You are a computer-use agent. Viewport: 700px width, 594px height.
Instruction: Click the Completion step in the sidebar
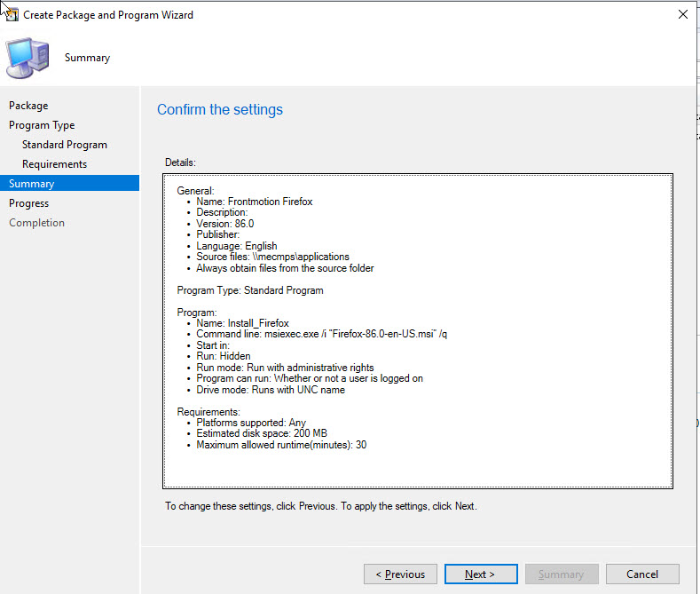click(36, 223)
